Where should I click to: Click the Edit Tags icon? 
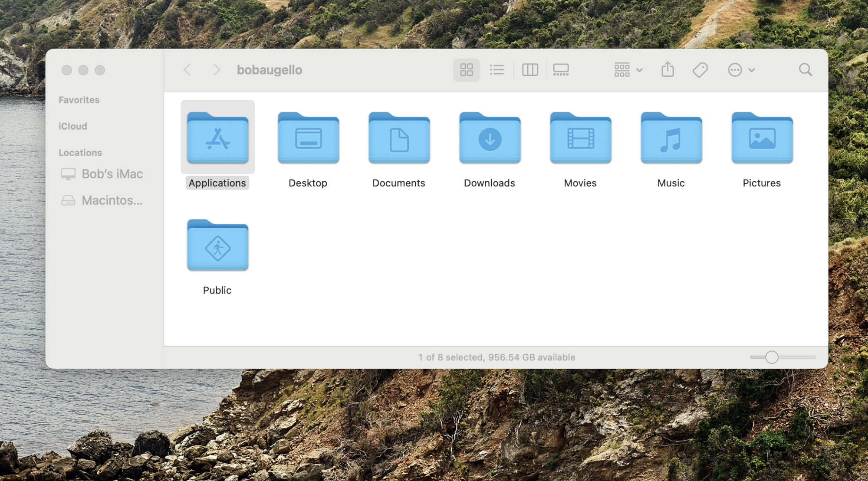click(x=700, y=70)
